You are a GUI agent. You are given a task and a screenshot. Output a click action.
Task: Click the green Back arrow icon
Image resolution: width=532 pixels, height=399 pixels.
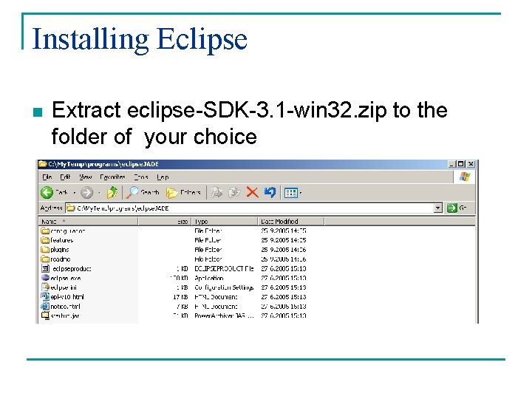[x=47, y=193]
